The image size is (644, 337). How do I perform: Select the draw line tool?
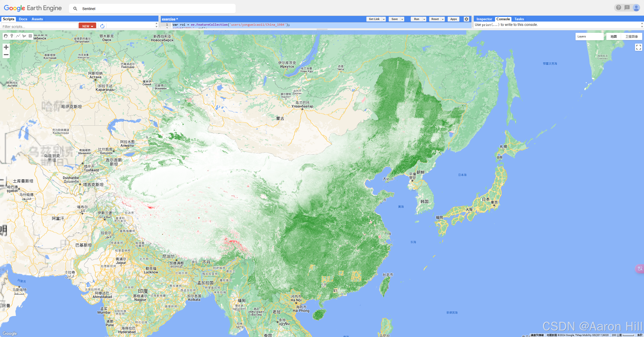tap(18, 36)
